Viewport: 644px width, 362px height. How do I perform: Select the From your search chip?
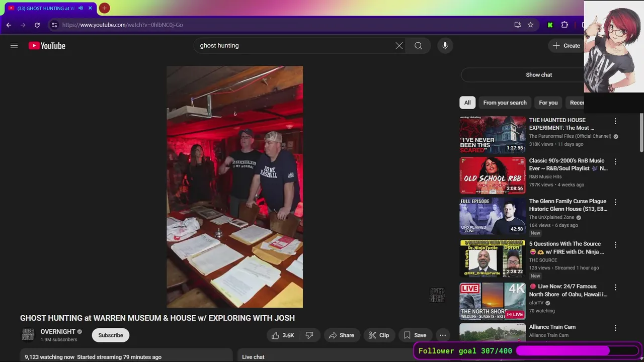pos(505,103)
